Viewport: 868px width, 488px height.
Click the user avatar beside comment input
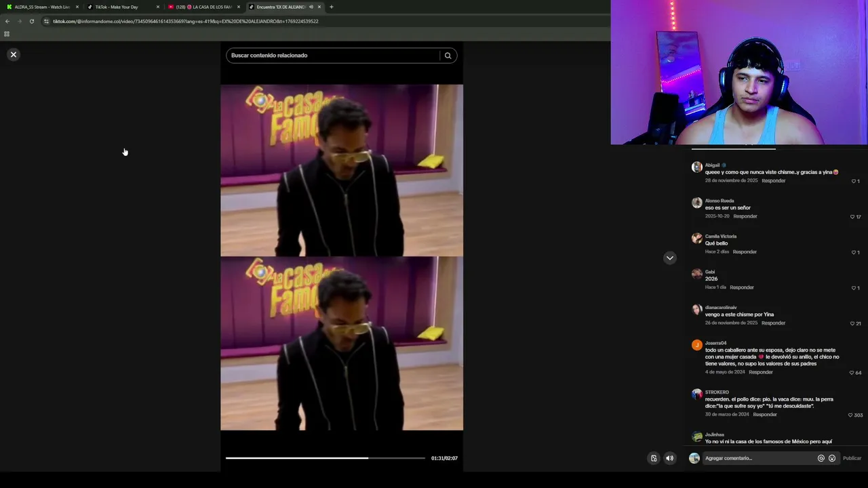694,458
